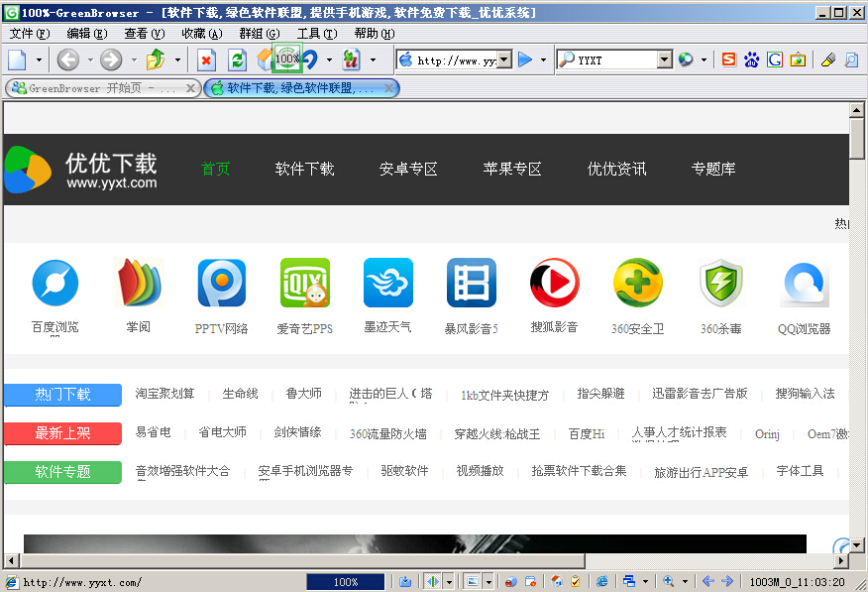This screenshot has width=868, height=592.
Task: Open the address bar URL dropdown
Action: pos(503,59)
